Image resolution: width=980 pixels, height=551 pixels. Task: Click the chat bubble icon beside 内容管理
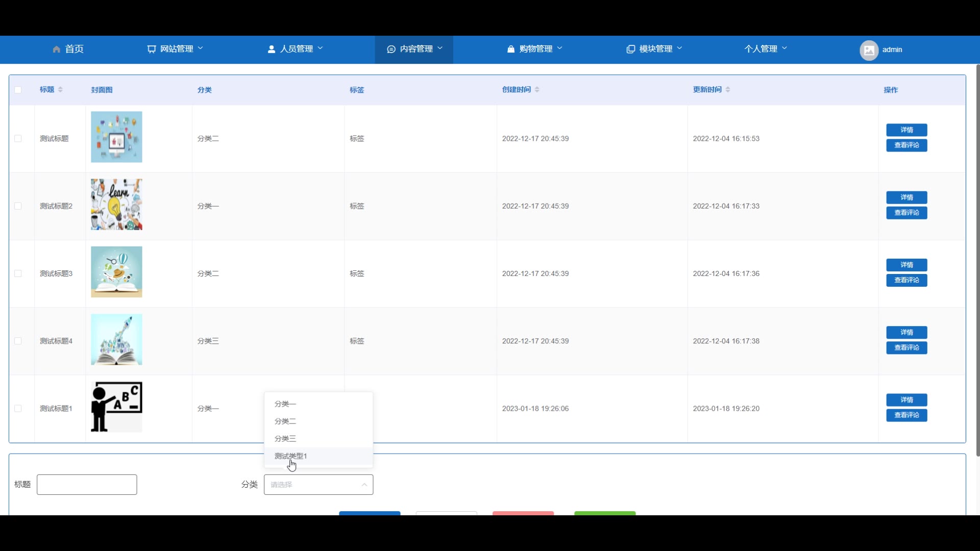[x=391, y=49]
